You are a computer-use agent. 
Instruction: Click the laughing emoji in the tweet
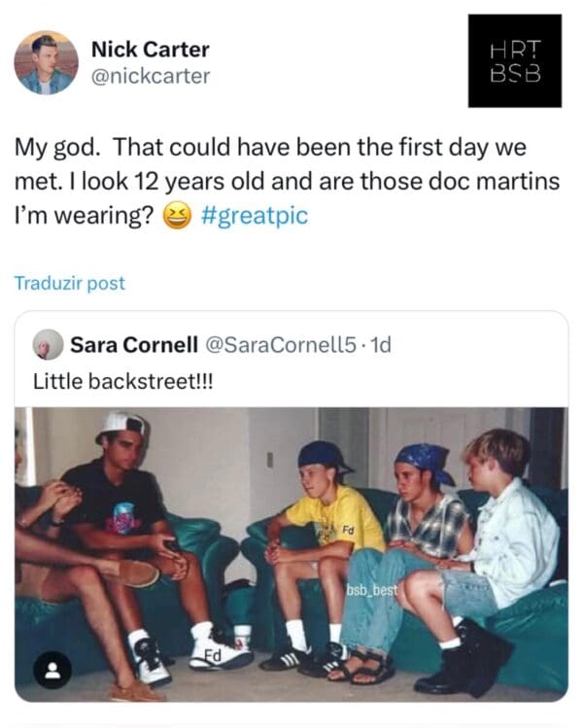coord(178,217)
